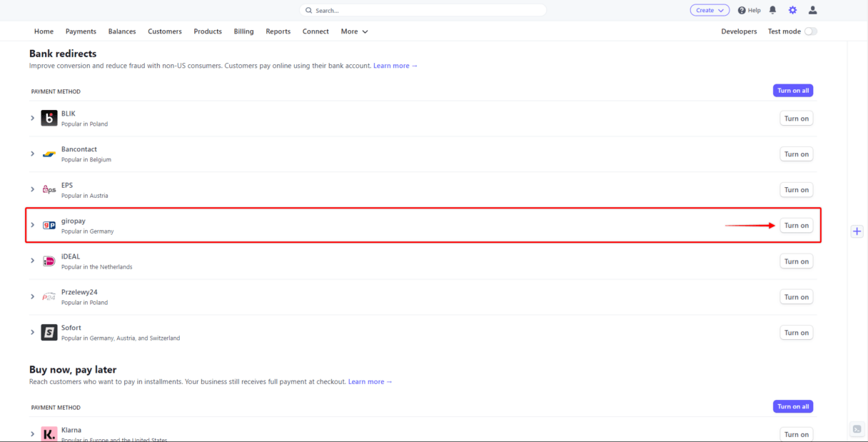Image resolution: width=868 pixels, height=442 pixels.
Task: Expand the Klarna row chevron
Action: point(32,433)
